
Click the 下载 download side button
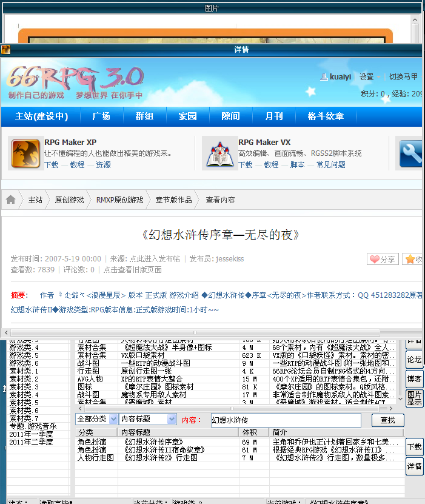pos(415,447)
